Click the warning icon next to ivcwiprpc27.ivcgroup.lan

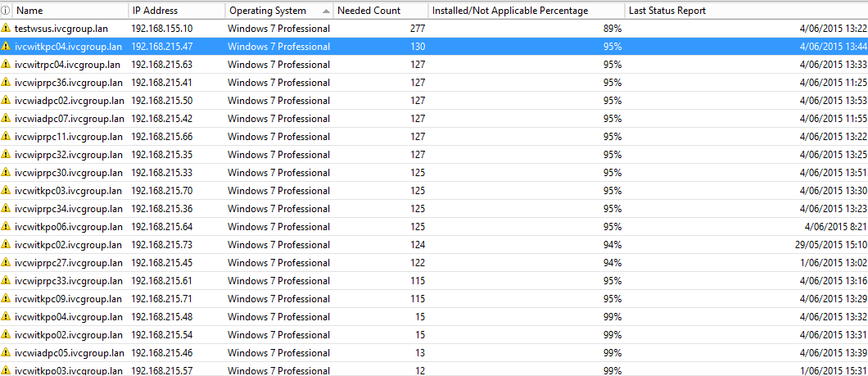[x=7, y=263]
